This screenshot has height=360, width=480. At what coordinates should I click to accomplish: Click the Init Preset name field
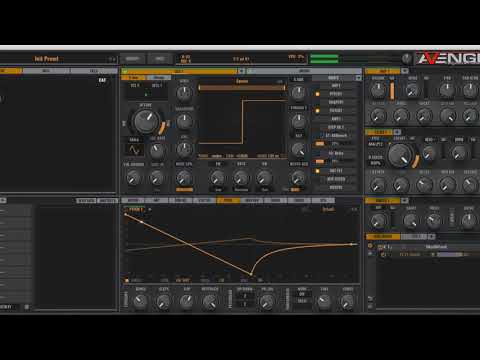coord(47,59)
